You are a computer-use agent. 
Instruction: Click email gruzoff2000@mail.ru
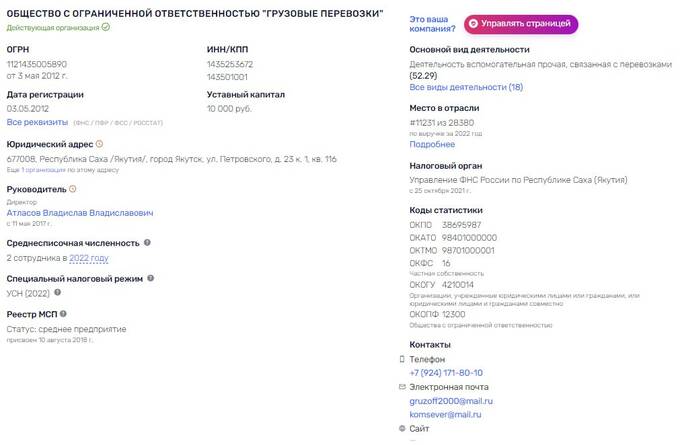coord(451,401)
